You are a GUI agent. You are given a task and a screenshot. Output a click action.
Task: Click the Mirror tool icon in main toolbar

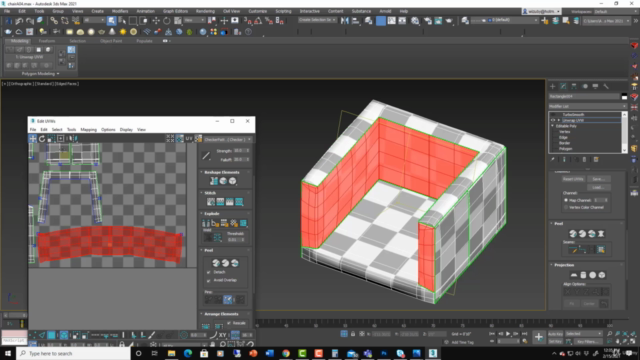(345, 20)
